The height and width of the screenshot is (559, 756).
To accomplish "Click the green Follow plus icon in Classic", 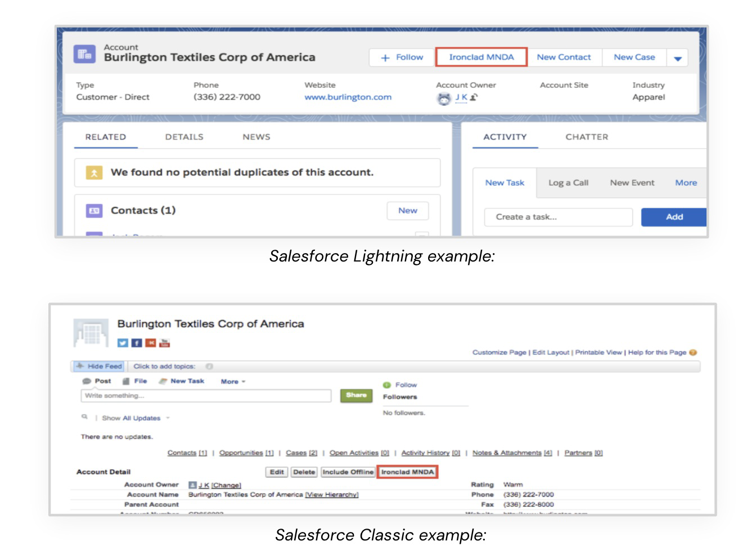I will pos(387,385).
